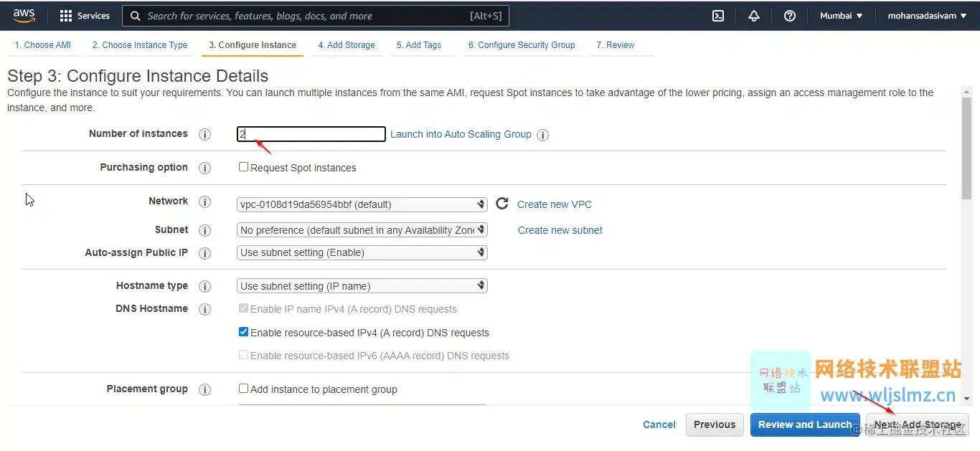Open AWS CloudShell icon in top bar
This screenshot has height=451, width=980.
(718, 16)
